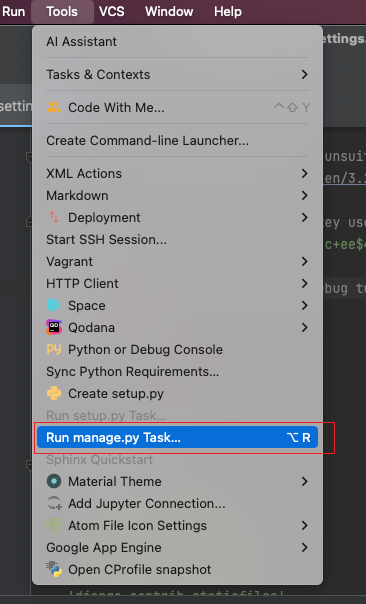This screenshot has width=366, height=604.
Task: Choose Create setup.py entry text
Action: pyautogui.click(x=116, y=394)
